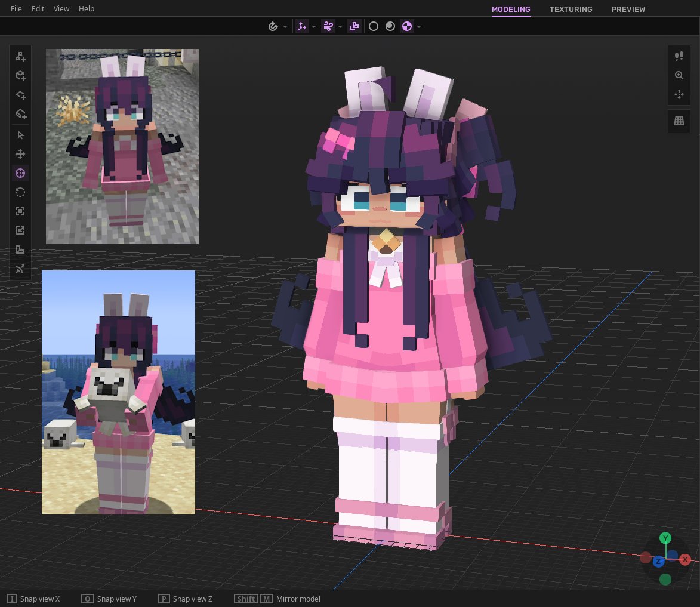Click the cave reference image thumbnail
The width and height of the screenshot is (700, 607).
[x=122, y=146]
